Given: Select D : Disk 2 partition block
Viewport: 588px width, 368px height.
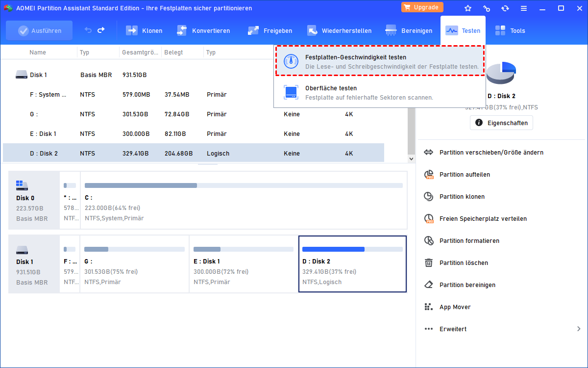Looking at the screenshot, I should (352, 264).
